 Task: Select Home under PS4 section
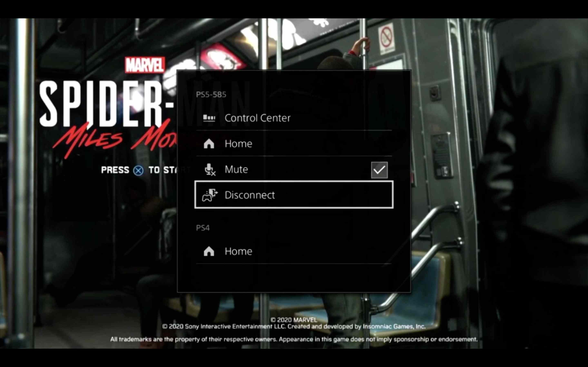294,251
